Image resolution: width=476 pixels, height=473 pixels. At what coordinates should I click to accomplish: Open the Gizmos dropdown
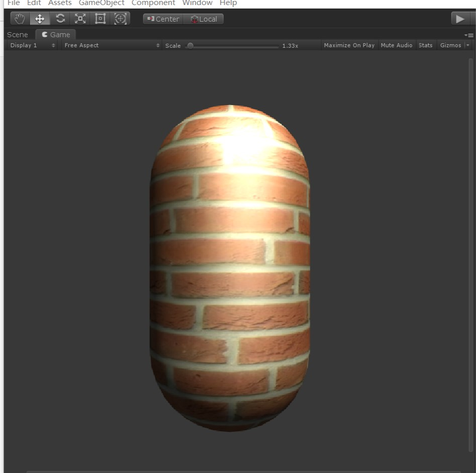450,45
